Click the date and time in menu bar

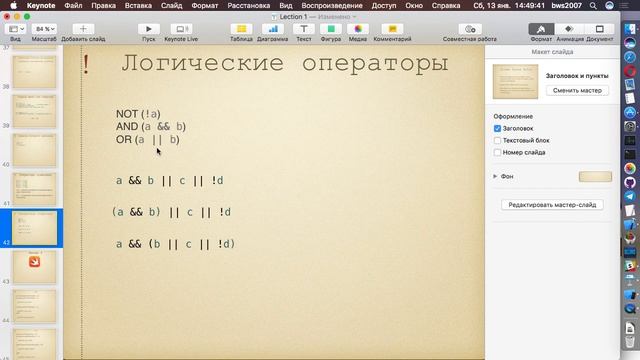(x=509, y=6)
